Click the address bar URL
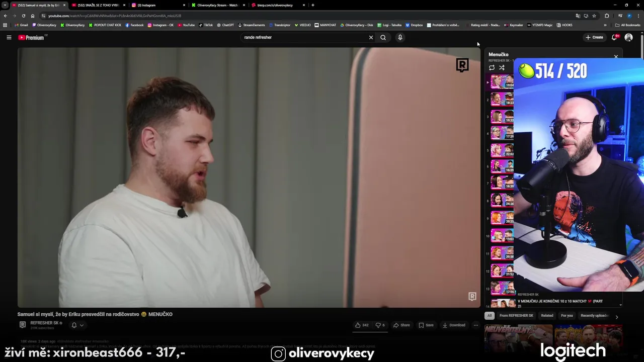Viewport: 644px width, 362px height. [x=115, y=16]
